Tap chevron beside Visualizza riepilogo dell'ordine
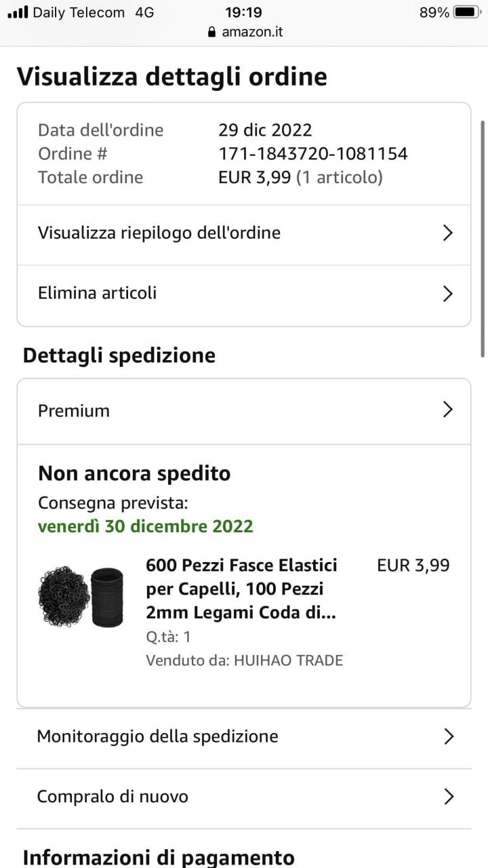 pyautogui.click(x=447, y=233)
